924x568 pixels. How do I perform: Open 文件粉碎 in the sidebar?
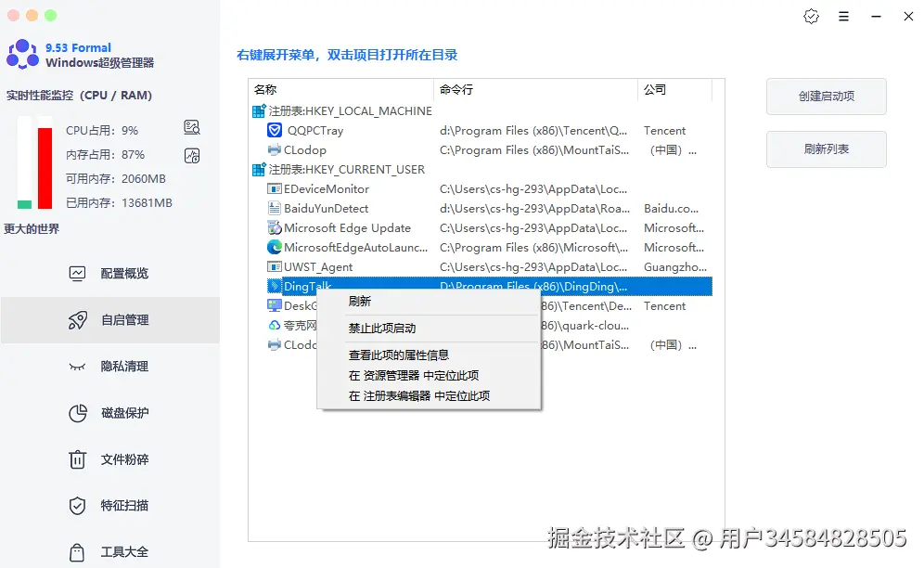coord(110,458)
